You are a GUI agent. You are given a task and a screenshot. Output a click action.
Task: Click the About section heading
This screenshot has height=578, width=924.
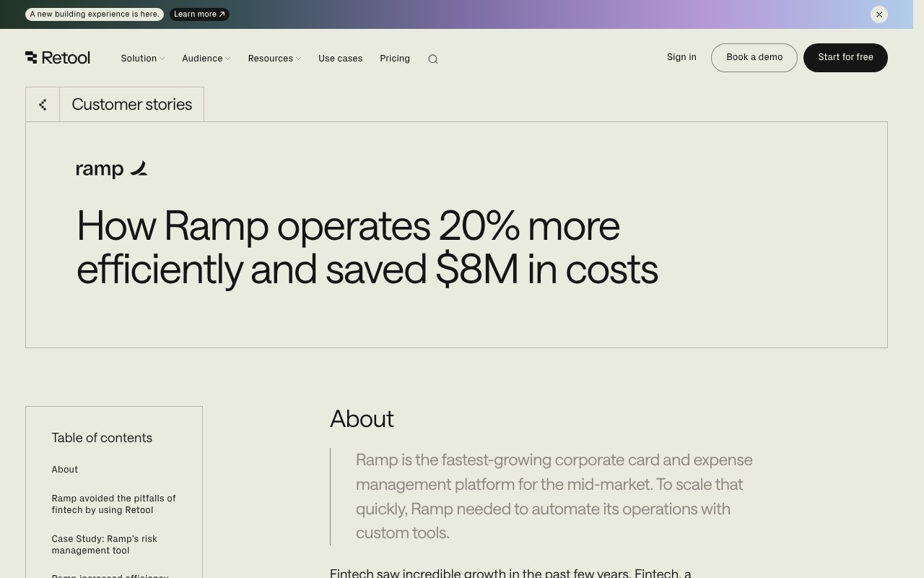(x=362, y=419)
